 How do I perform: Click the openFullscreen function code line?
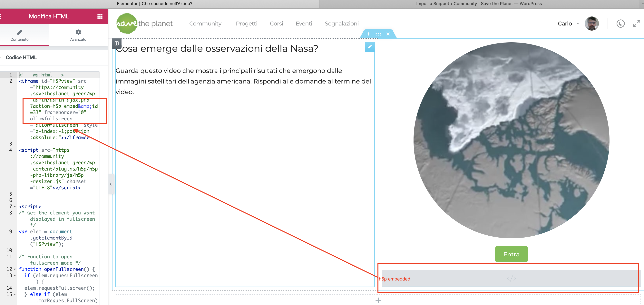[x=57, y=269]
